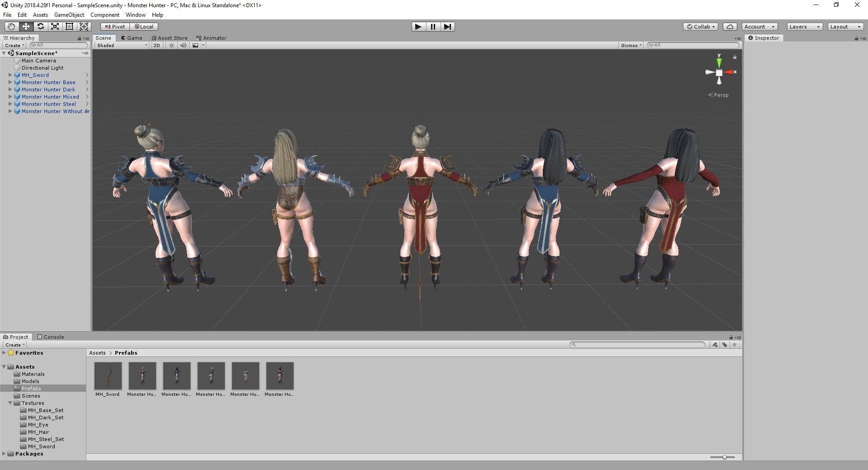Switch to the Asset Store tab
The width and height of the screenshot is (868, 470).
pos(170,38)
